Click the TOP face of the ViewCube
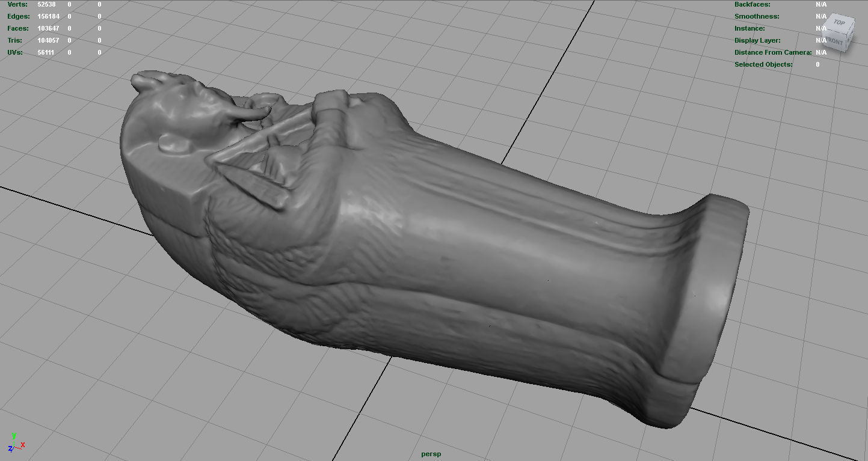 838,23
